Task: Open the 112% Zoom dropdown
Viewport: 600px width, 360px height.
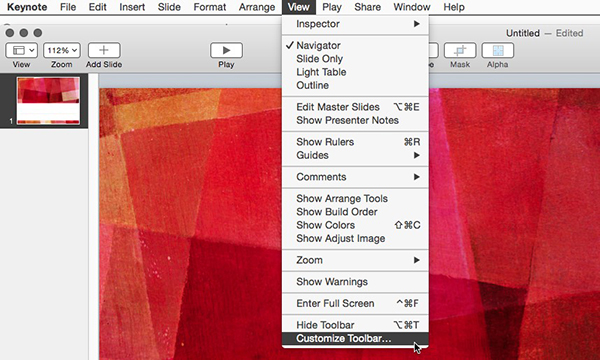Action: (62, 50)
